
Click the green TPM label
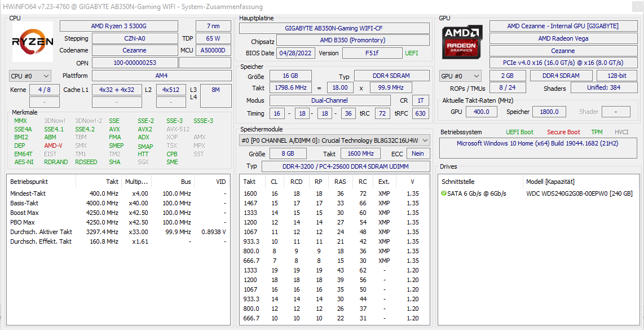coord(597,132)
